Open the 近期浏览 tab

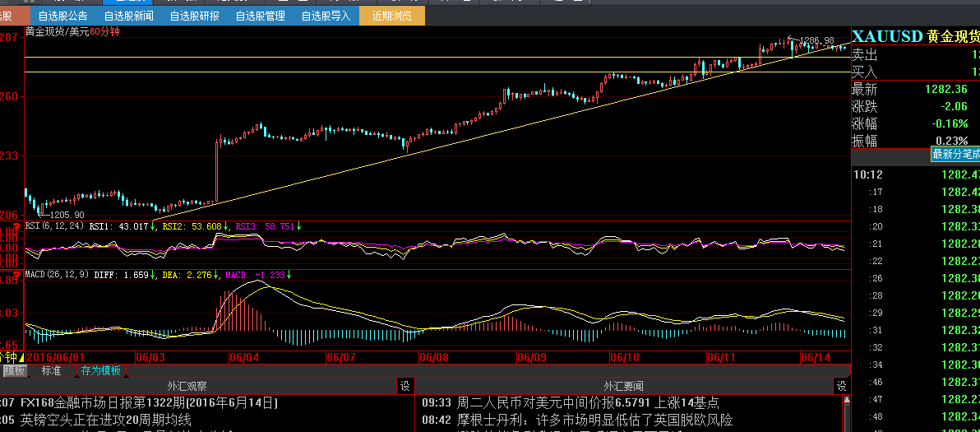pos(392,16)
